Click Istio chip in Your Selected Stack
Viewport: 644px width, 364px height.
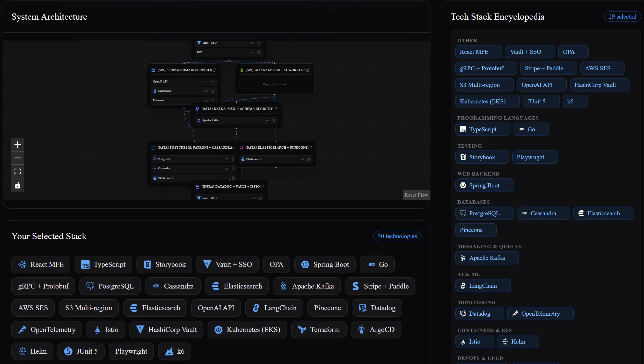point(106,330)
